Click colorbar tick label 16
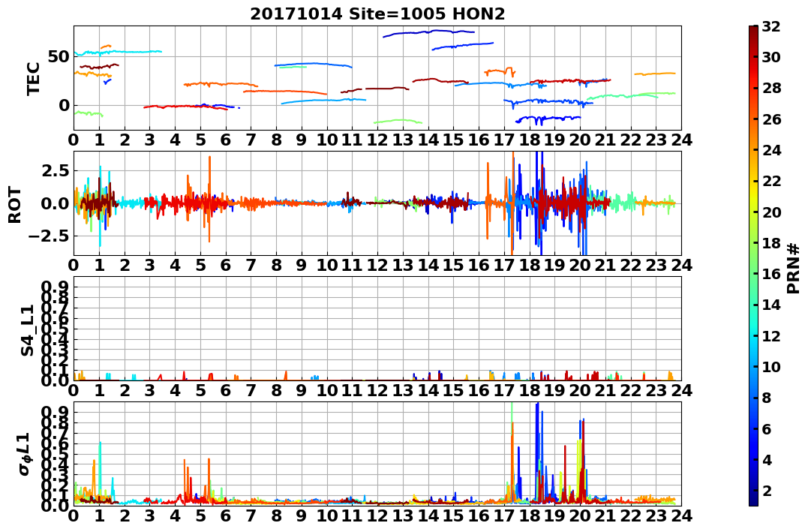Image resolution: width=808 pixels, height=532 pixels. coord(771,274)
